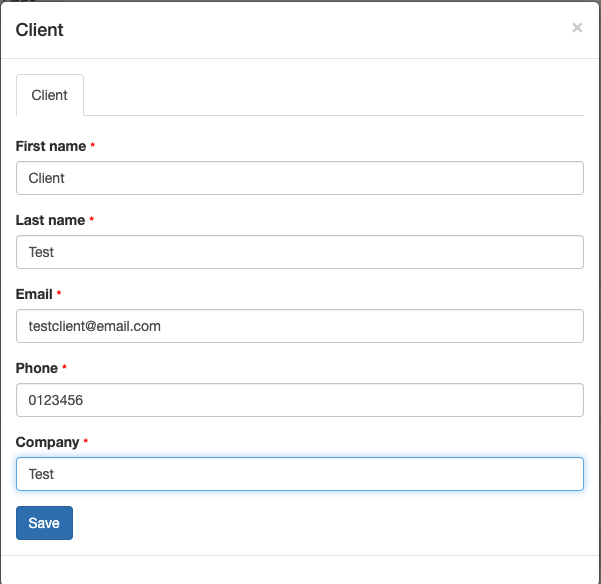Click the empty footer area below Save

pos(300,569)
